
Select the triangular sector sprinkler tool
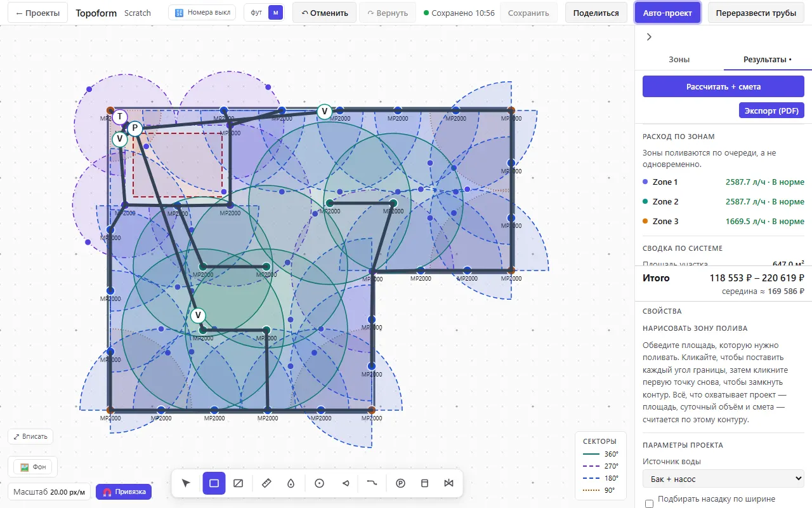pyautogui.click(x=346, y=483)
